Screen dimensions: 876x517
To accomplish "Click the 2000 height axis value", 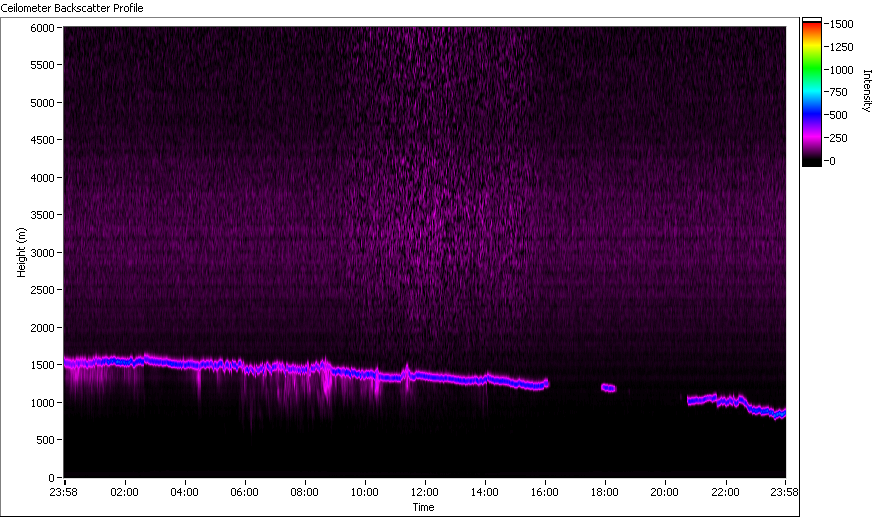I will pos(42,328).
